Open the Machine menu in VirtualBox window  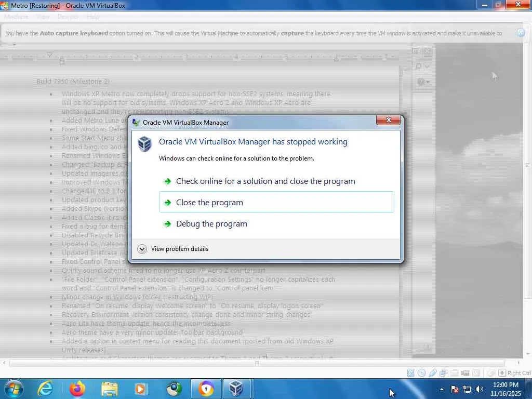(16, 17)
